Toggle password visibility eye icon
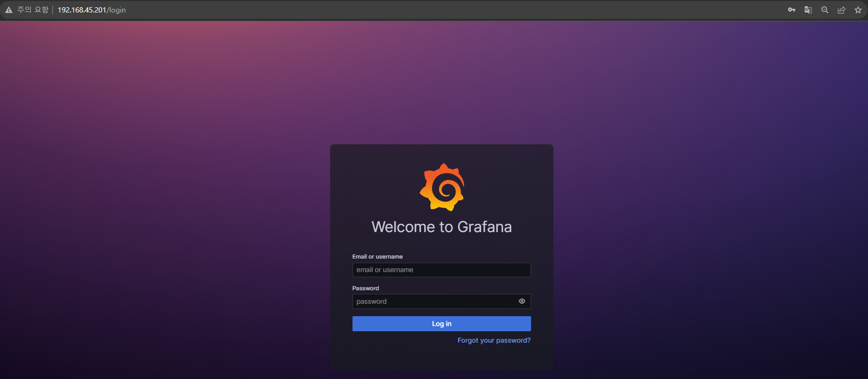The height and width of the screenshot is (379, 868). coord(522,301)
